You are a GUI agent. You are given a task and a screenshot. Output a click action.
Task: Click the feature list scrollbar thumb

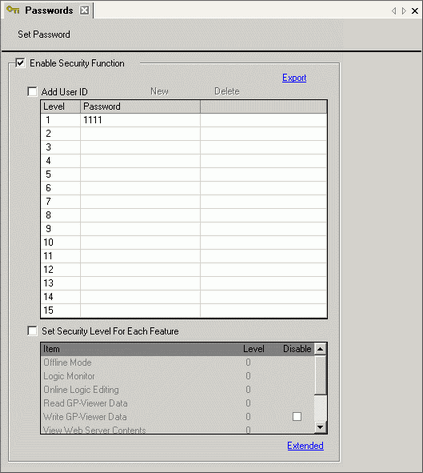(320, 375)
